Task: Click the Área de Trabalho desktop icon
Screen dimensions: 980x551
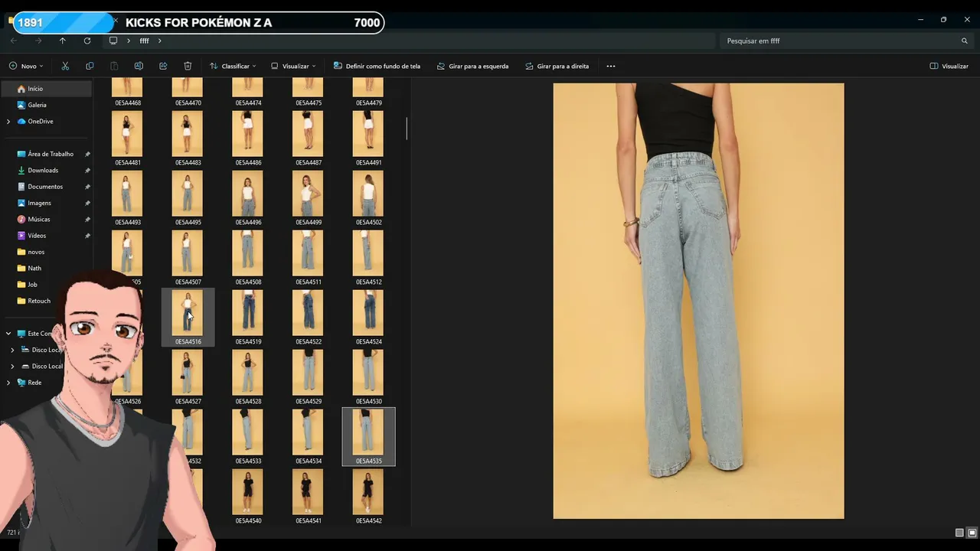Action: click(x=21, y=154)
